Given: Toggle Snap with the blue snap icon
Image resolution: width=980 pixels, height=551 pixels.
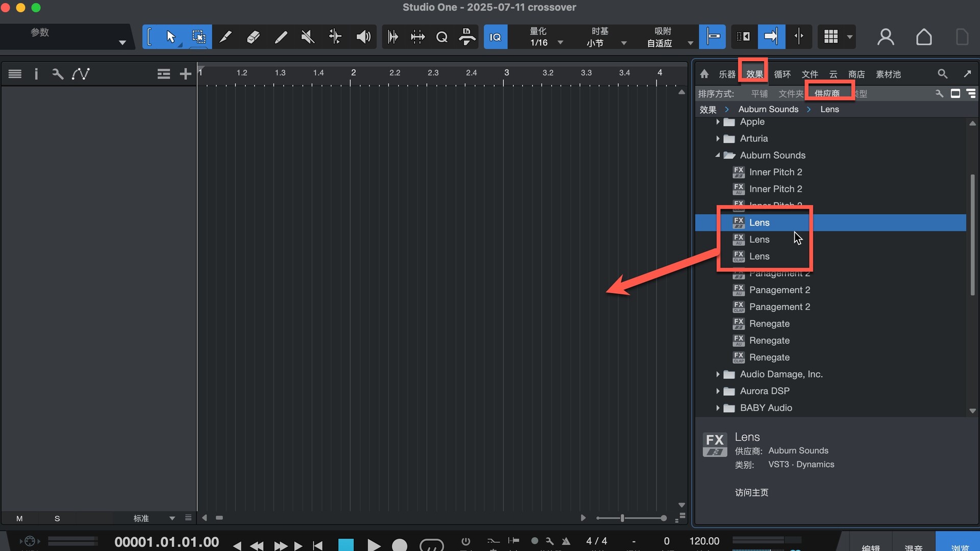Looking at the screenshot, I should click(x=712, y=37).
